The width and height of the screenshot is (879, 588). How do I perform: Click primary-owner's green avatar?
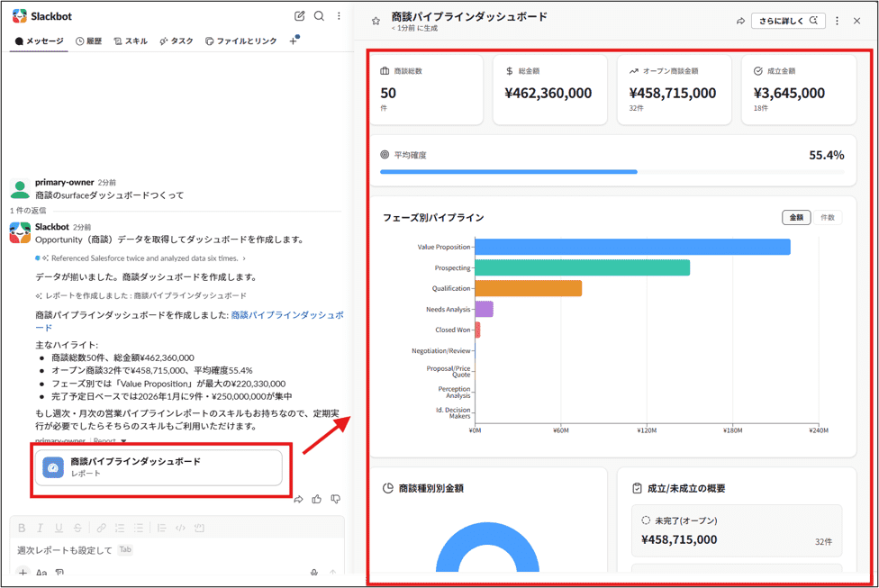20,189
